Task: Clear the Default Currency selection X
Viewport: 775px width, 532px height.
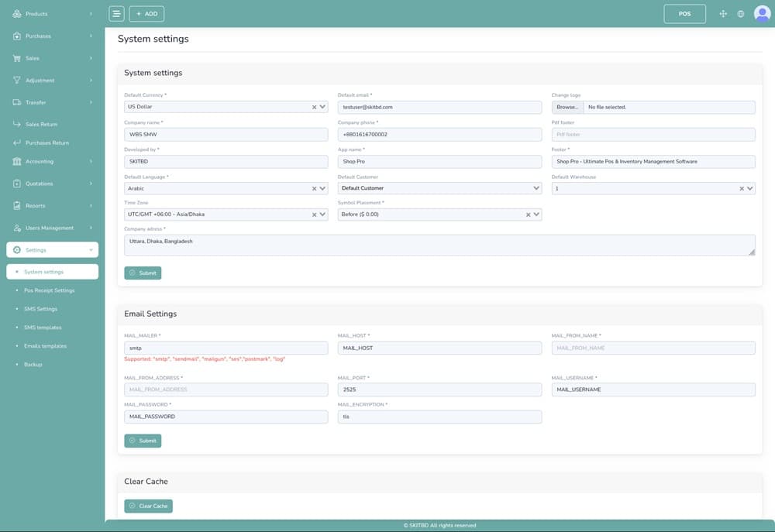Action: [314, 108]
